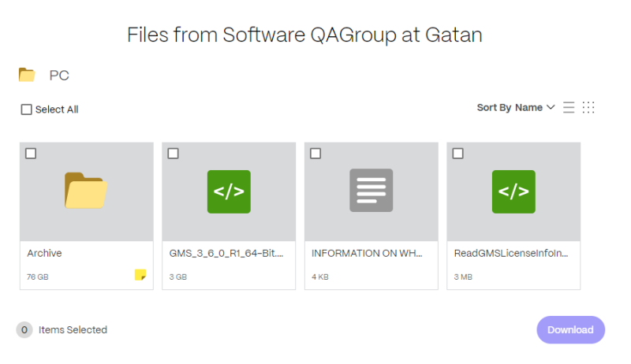Viewport: 631px width, 364px height.
Task: Tick the GMS_3_6_0_R1_64-Bit file checkbox
Action: tap(174, 154)
